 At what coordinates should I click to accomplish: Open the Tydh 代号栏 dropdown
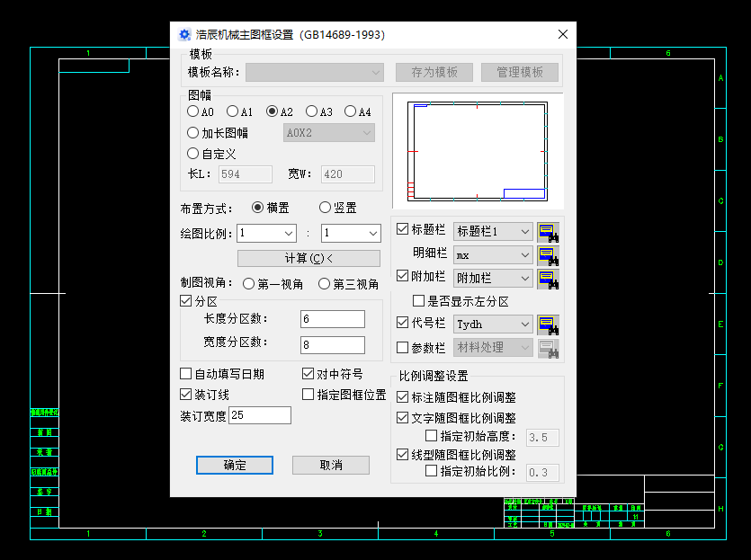493,324
